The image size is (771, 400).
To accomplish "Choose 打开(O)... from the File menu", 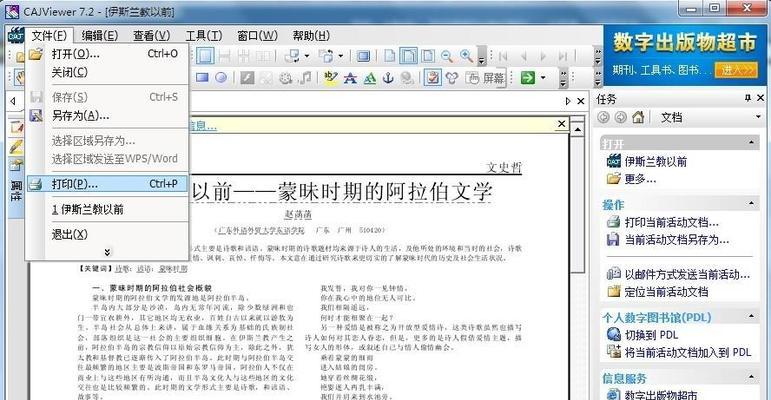I will point(107,54).
